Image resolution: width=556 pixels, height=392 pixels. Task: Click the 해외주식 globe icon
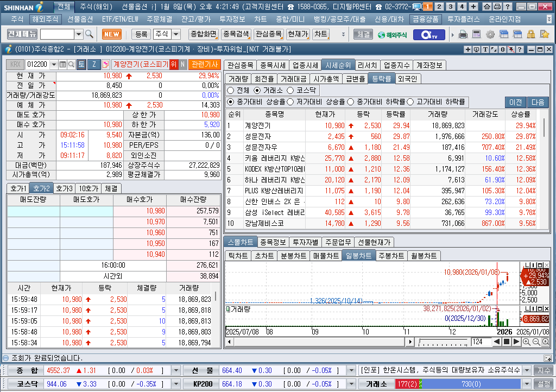point(392,35)
